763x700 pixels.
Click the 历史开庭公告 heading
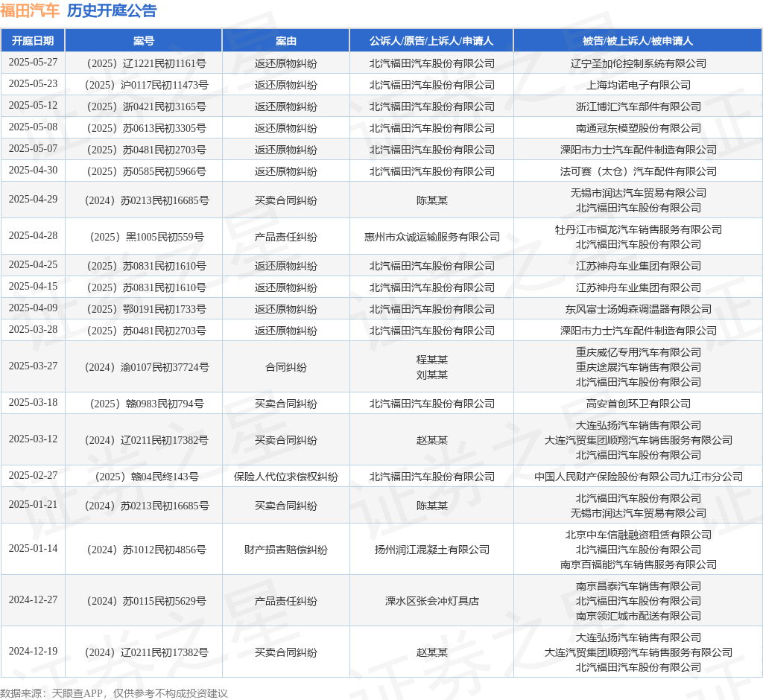click(112, 10)
